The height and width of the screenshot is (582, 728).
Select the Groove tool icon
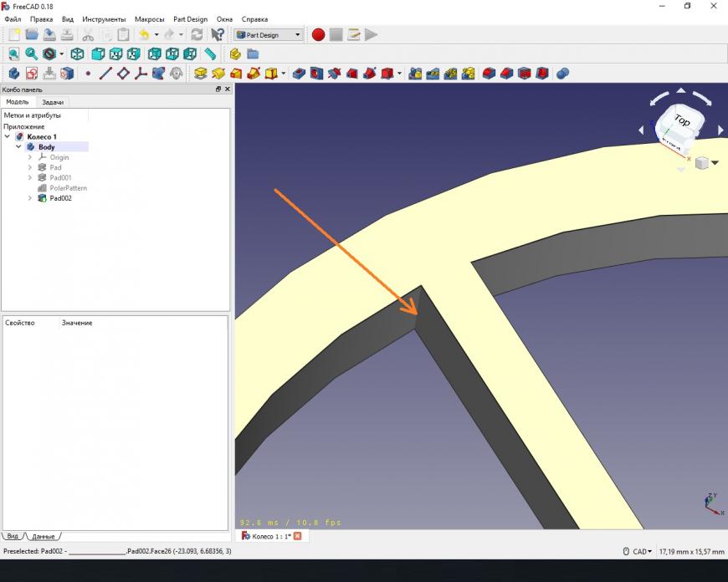pyautogui.click(x=334, y=74)
